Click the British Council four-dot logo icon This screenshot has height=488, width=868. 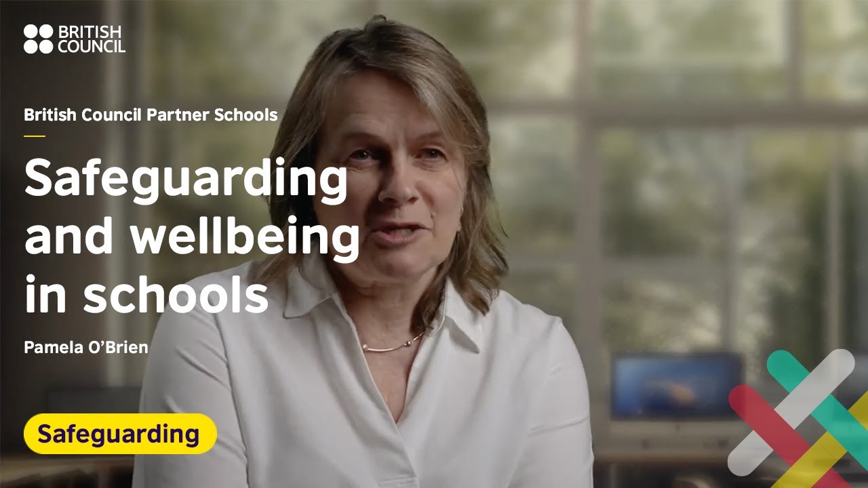(38, 39)
